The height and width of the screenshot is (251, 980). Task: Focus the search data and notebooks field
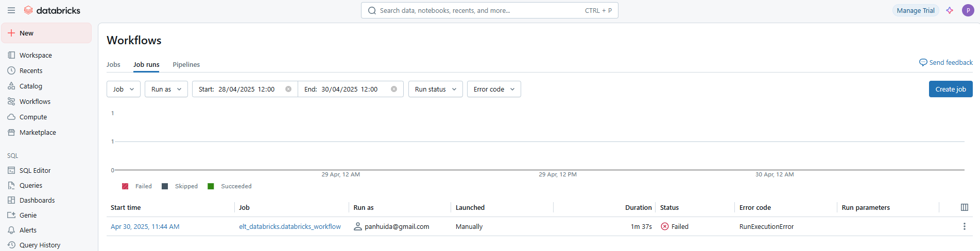point(489,10)
